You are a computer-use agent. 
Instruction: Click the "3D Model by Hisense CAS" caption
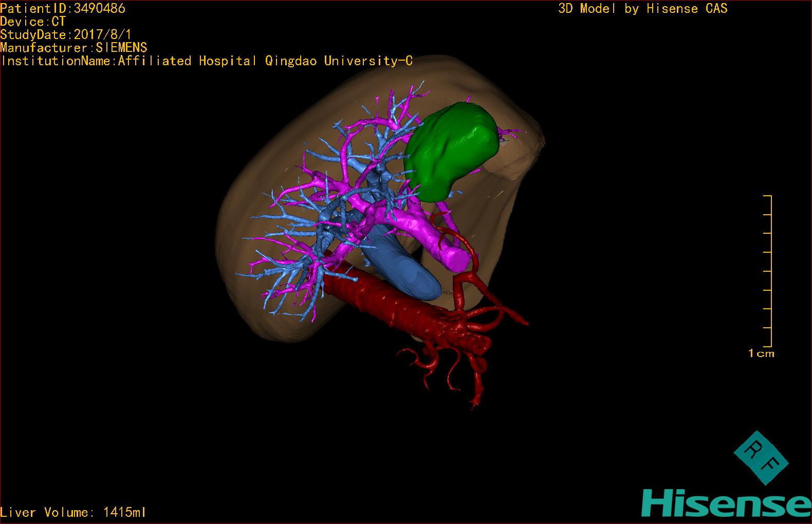click(x=643, y=9)
